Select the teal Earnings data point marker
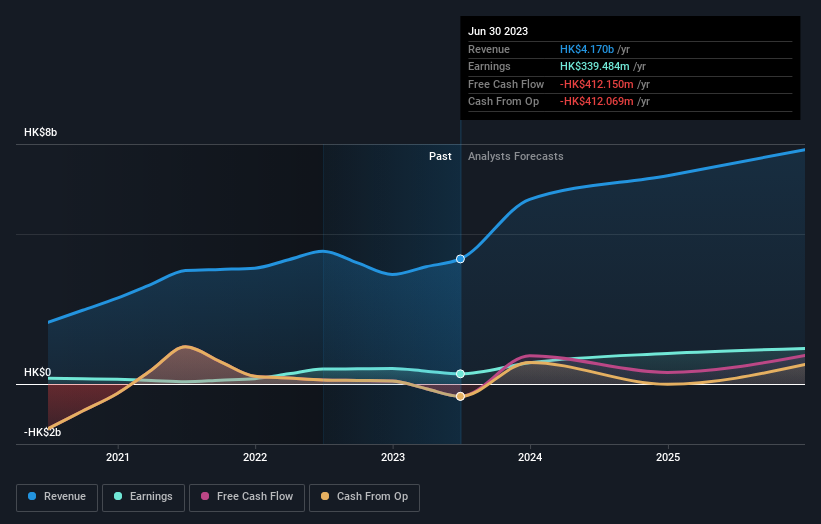This screenshot has height=524, width=821. [460, 374]
